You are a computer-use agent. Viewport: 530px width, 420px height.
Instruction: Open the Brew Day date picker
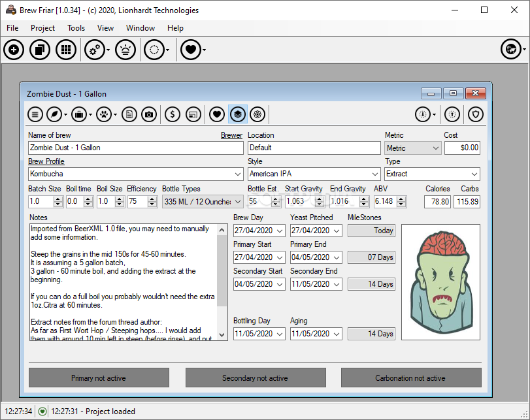tap(280, 231)
